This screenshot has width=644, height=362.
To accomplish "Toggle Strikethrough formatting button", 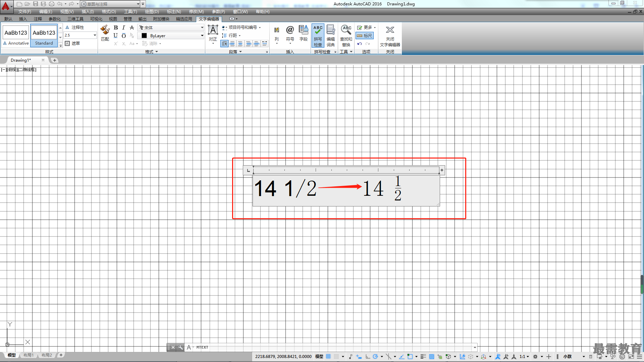I will coord(132,27).
